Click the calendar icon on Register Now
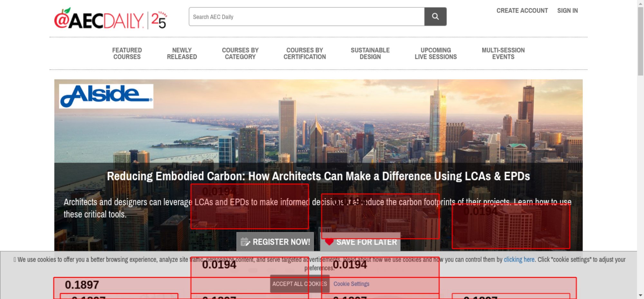This screenshot has height=299, width=644. (x=245, y=242)
